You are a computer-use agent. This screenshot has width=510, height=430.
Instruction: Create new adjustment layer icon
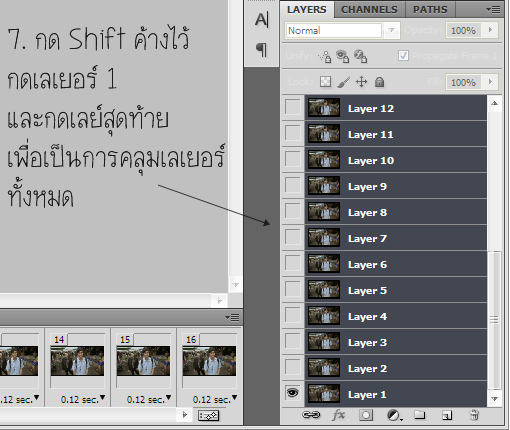394,415
